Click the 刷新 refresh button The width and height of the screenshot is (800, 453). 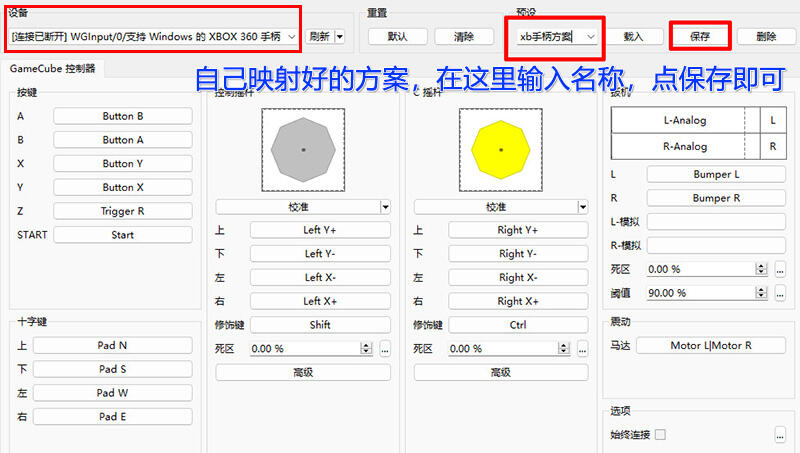pyautogui.click(x=320, y=37)
